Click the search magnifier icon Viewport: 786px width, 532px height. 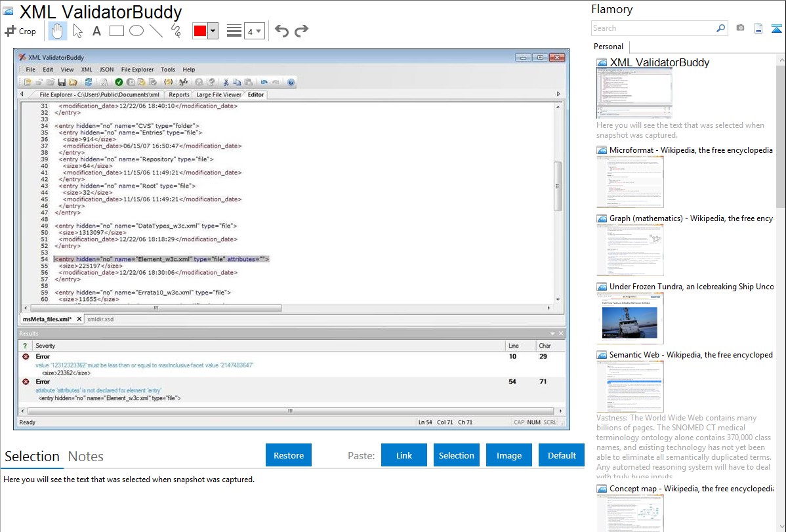pyautogui.click(x=721, y=28)
